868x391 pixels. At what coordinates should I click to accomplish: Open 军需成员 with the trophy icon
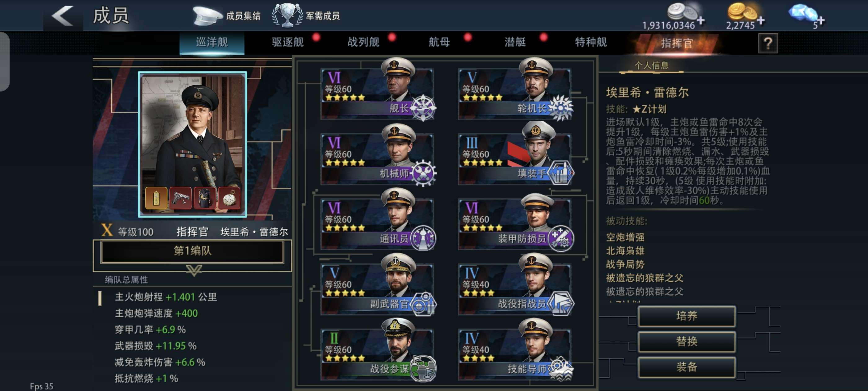306,16
